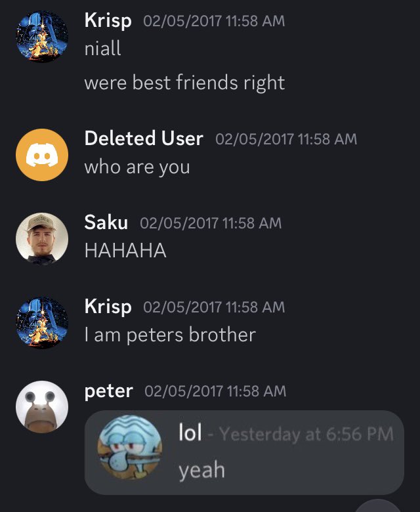Open the Deleted User orange Discord avatar
This screenshot has width=420, height=512.
[x=42, y=155]
